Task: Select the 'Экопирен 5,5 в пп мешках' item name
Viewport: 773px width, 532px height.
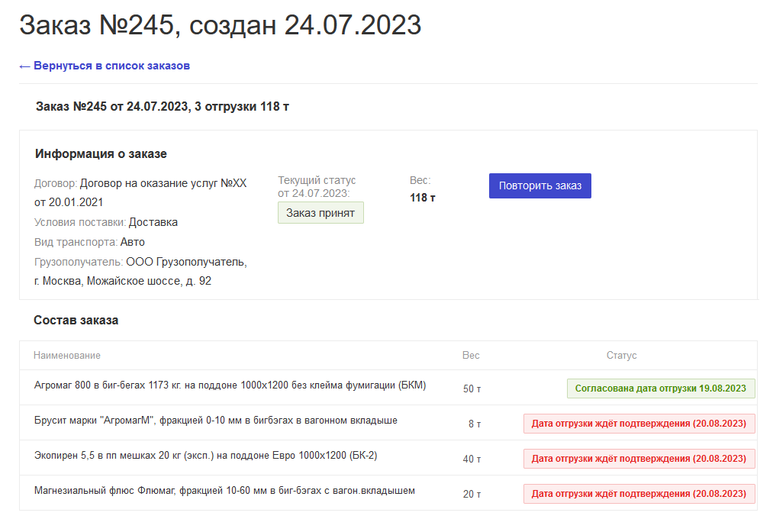Action: (205, 456)
